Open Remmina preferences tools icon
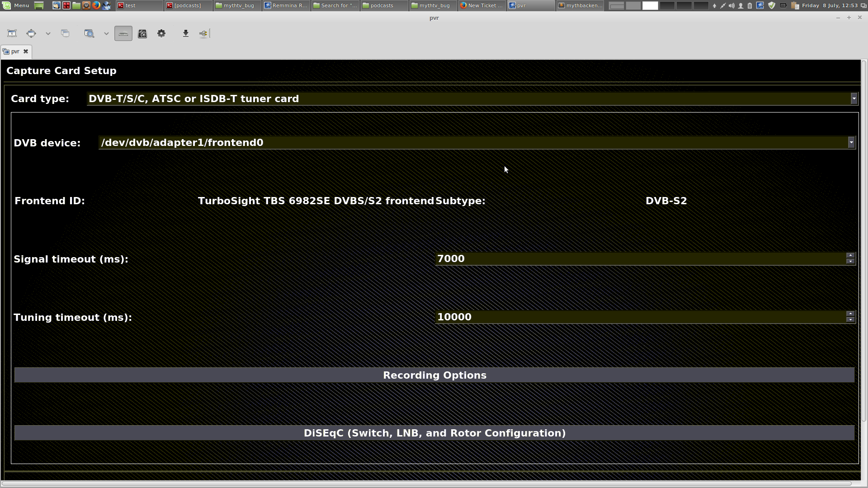Image resolution: width=868 pixels, height=488 pixels. click(142, 33)
